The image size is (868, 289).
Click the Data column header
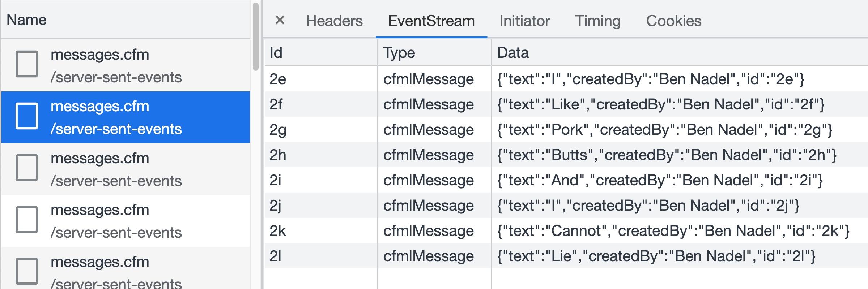pyautogui.click(x=680, y=52)
